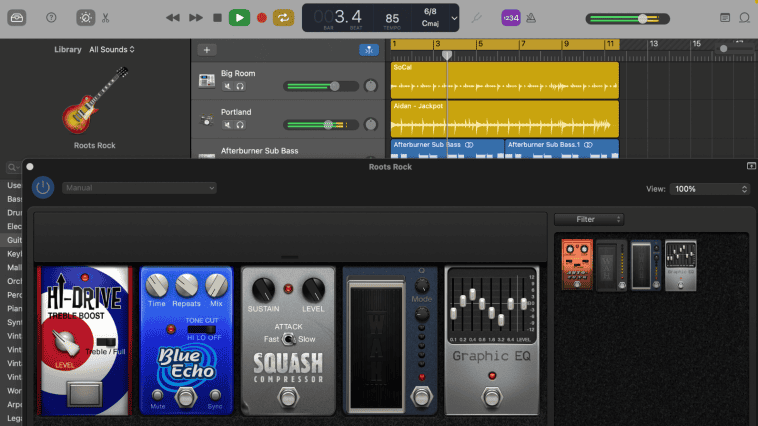Click the Tuner icon
The width and height of the screenshot is (758, 426).
[477, 17]
